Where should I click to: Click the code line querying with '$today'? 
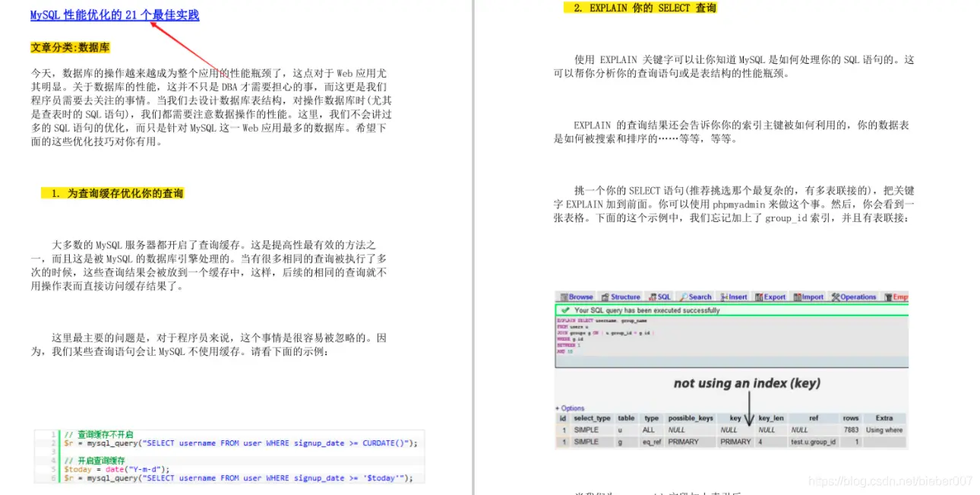click(x=238, y=478)
